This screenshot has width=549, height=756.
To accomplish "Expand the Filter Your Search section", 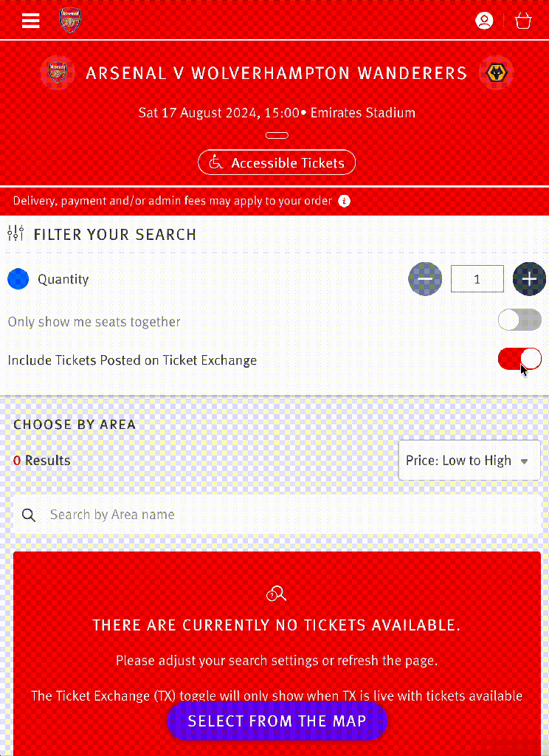I will point(114,235).
